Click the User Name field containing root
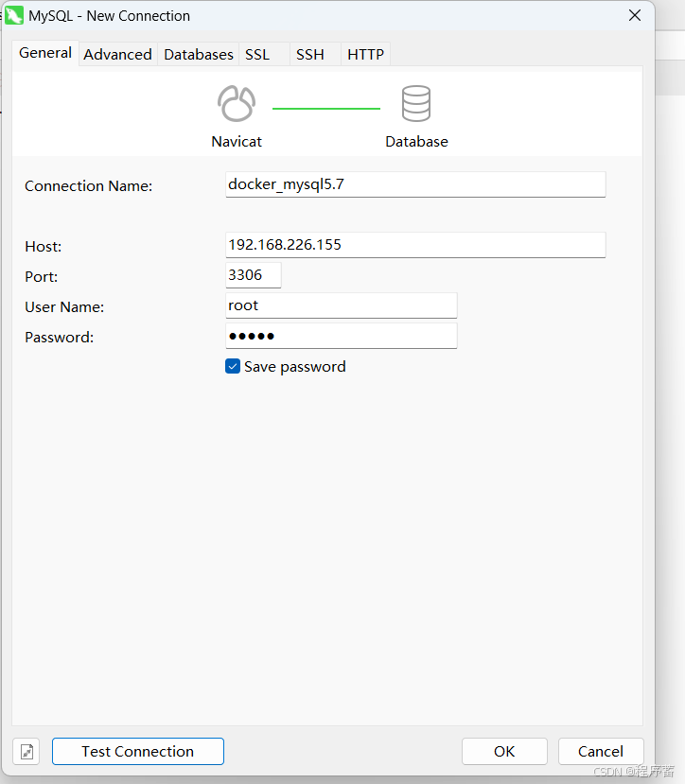This screenshot has height=784, width=685. 342,305
